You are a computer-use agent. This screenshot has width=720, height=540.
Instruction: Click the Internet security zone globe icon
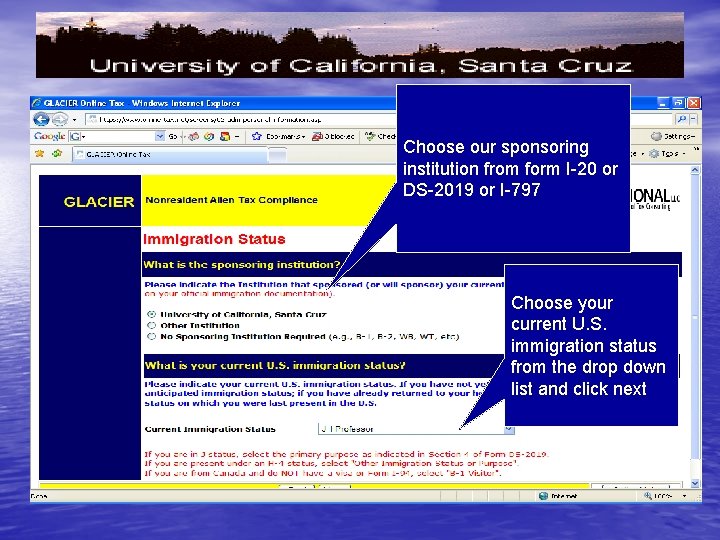click(x=543, y=496)
